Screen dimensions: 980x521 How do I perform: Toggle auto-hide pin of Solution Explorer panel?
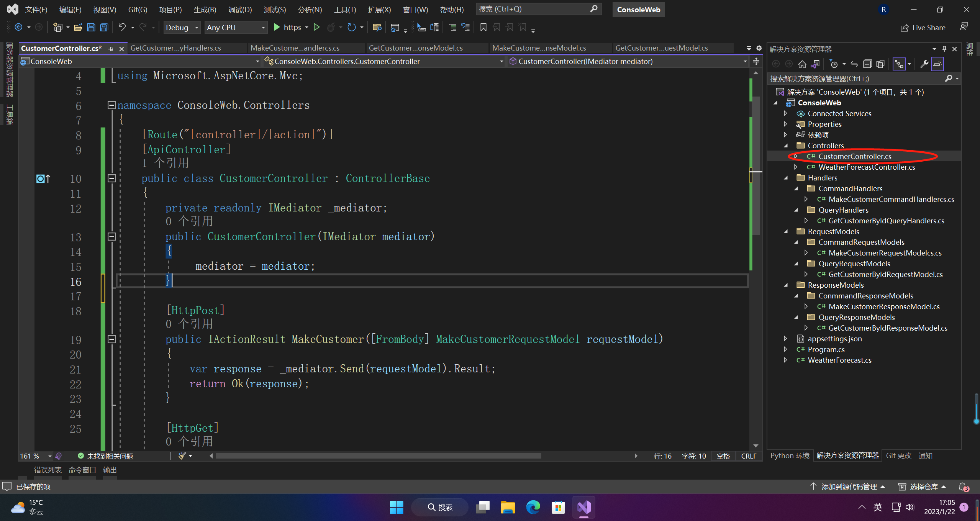[x=944, y=49]
